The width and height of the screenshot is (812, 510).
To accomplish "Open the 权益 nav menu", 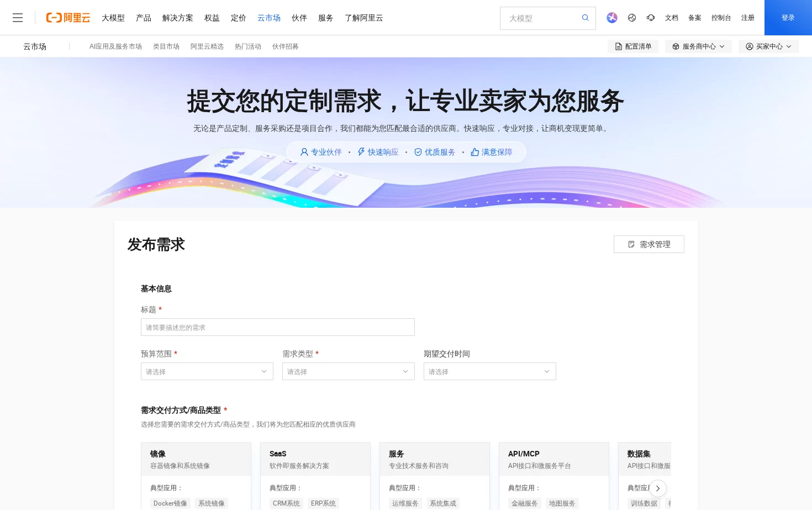I will pyautogui.click(x=212, y=18).
